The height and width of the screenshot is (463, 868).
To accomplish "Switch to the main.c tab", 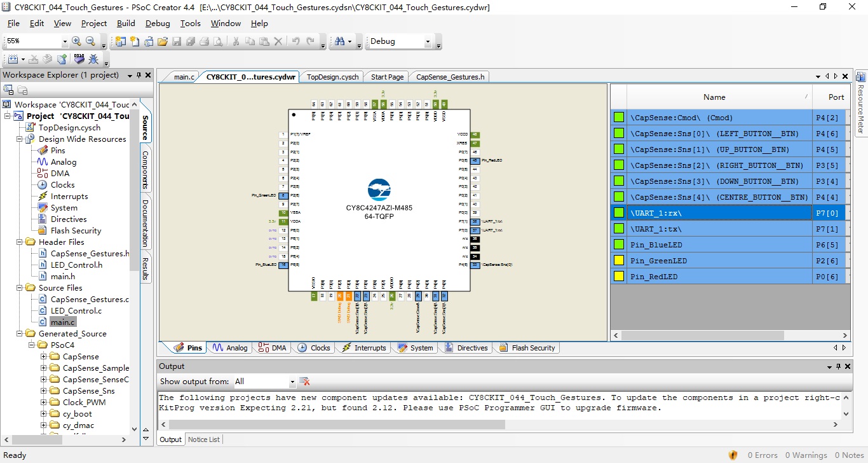I will 184,77.
